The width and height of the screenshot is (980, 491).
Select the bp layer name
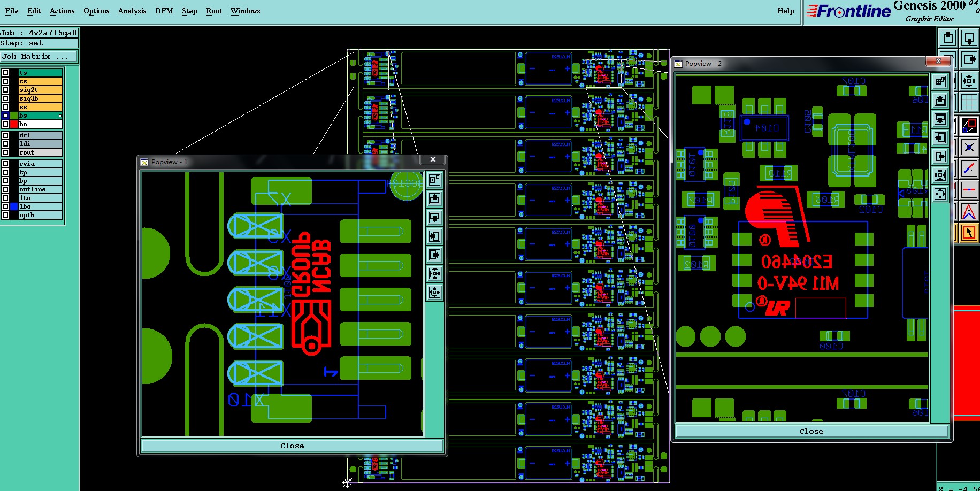click(41, 181)
